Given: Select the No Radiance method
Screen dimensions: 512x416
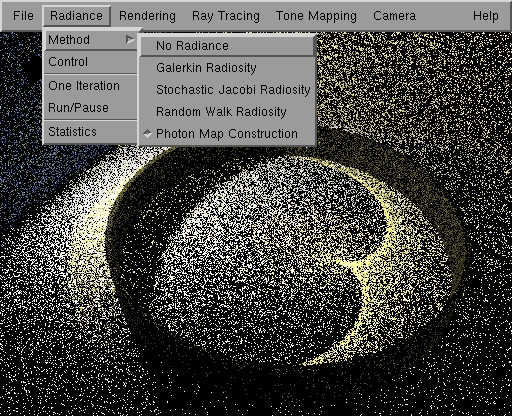Looking at the screenshot, I should coord(227,46).
